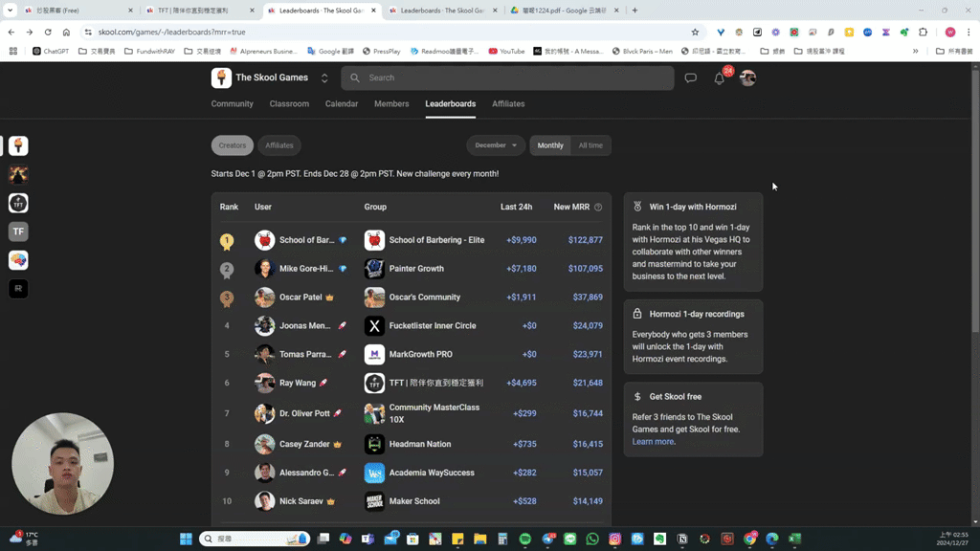Click the Academia WaySuccess logo
This screenshot has height=551, width=980.
374,473
